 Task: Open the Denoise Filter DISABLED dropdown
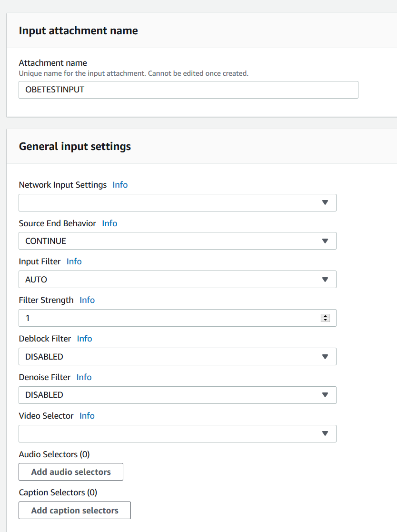click(x=177, y=395)
